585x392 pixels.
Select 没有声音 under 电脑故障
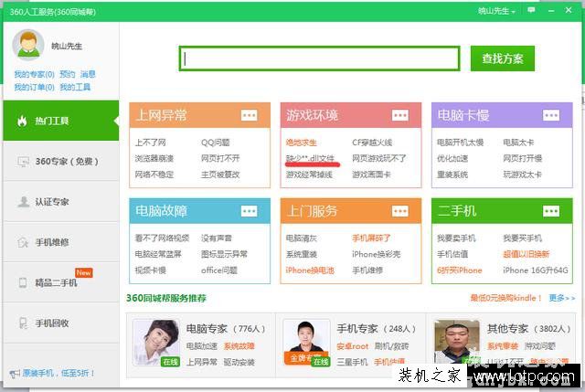(x=217, y=238)
